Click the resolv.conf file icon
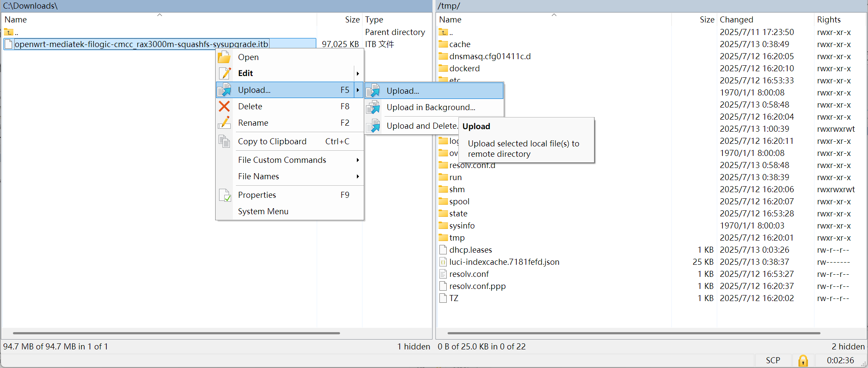This screenshot has width=868, height=368. (443, 274)
